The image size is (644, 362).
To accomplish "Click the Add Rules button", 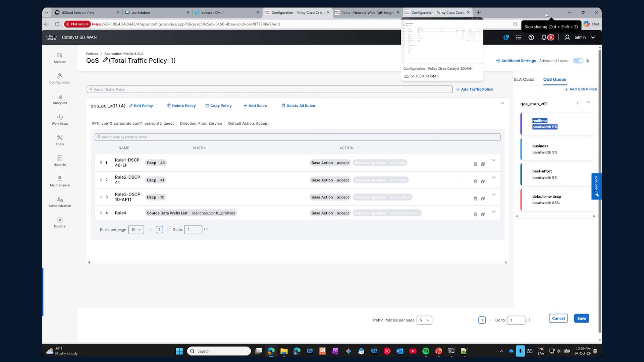I will click(255, 106).
